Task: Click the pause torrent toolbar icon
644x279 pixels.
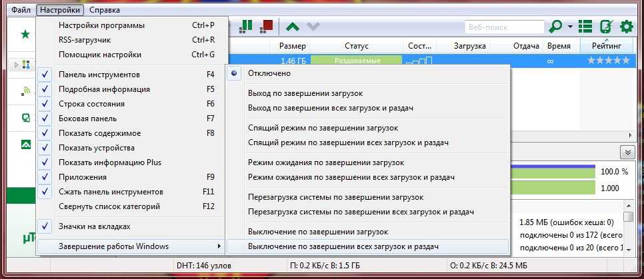Action: click(x=247, y=27)
